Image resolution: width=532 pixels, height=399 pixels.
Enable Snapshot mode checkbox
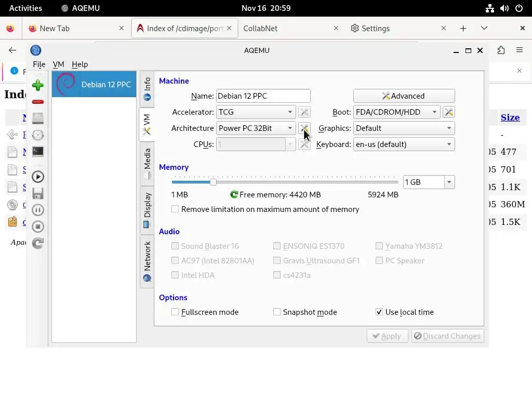(277, 312)
